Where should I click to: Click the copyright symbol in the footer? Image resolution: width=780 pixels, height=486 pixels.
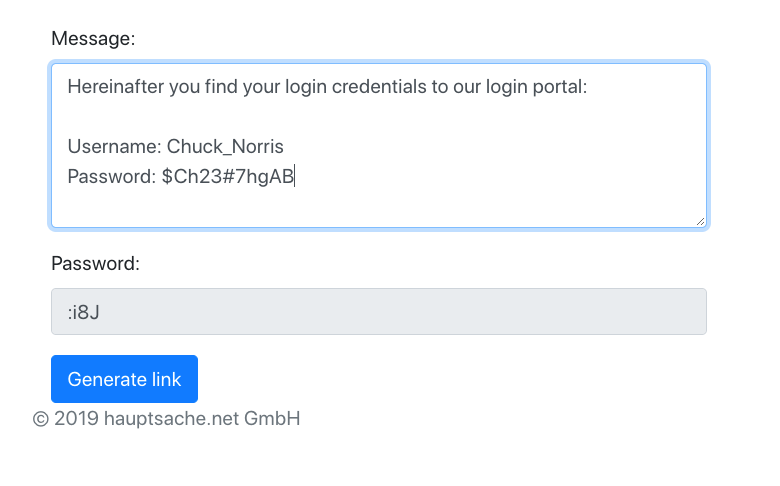coord(41,419)
